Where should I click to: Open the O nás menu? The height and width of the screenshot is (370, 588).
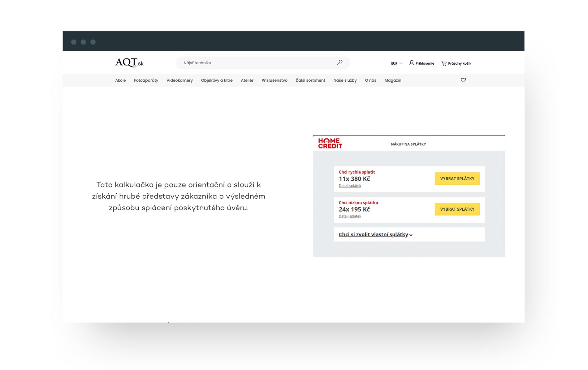point(370,80)
